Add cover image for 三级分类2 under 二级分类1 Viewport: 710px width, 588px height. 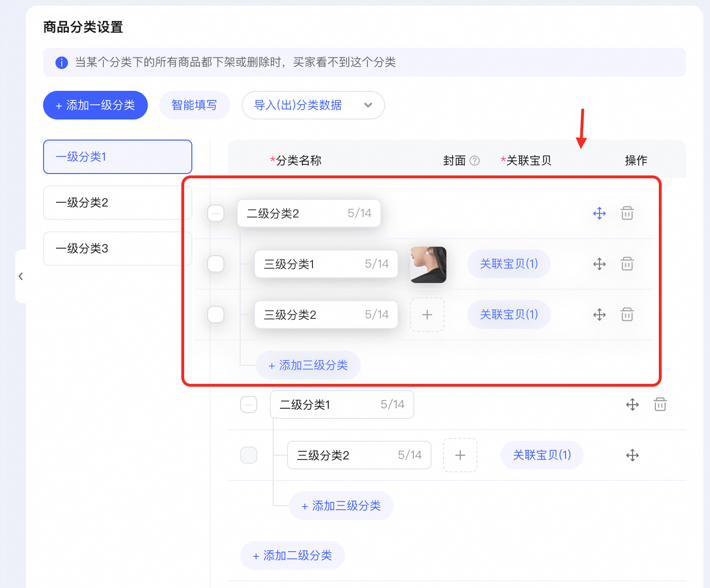click(460, 455)
